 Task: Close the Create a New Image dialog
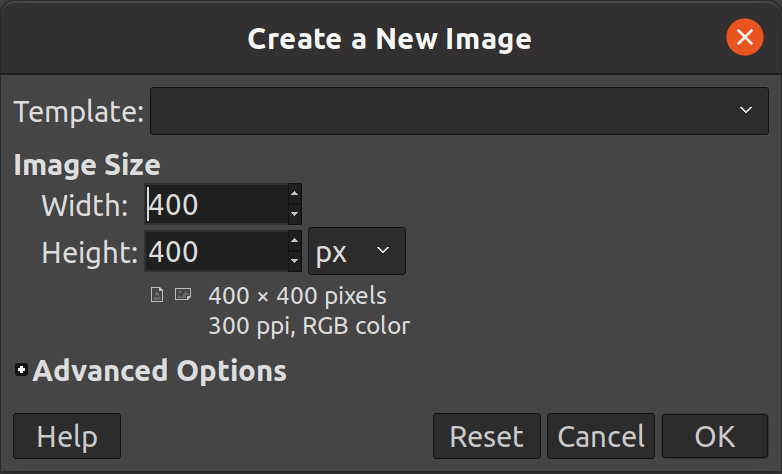pos(745,37)
